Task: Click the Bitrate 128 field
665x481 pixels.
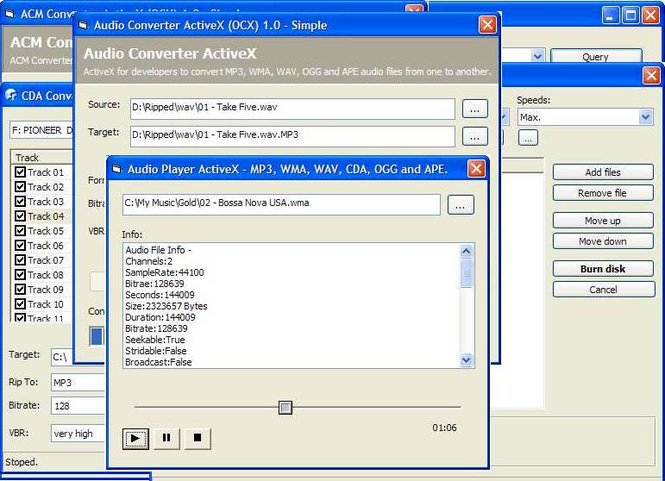Action: (77, 406)
